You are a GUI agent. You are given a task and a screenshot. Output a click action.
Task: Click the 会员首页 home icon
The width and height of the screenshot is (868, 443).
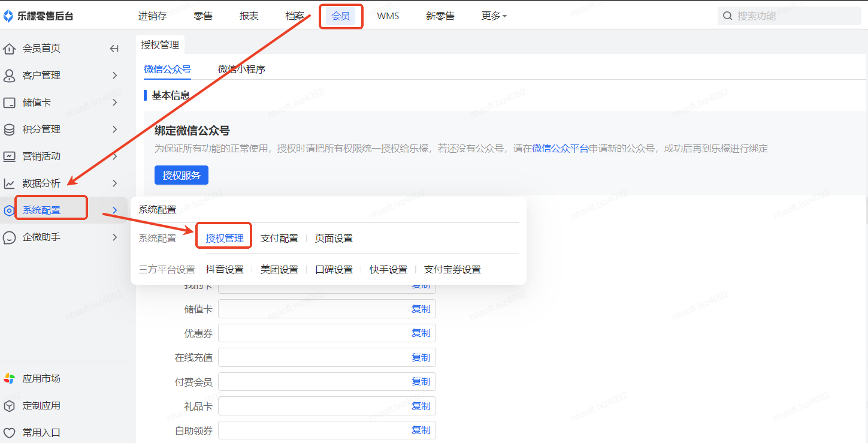point(9,49)
